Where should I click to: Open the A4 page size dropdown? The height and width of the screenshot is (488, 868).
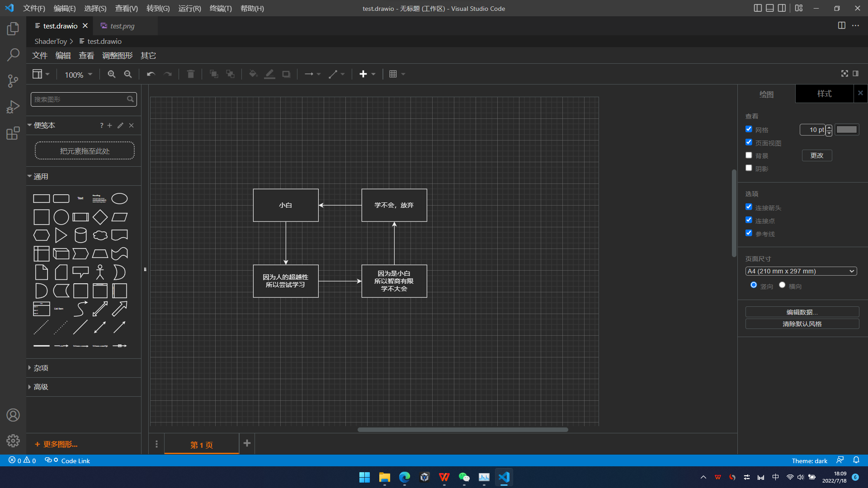801,271
